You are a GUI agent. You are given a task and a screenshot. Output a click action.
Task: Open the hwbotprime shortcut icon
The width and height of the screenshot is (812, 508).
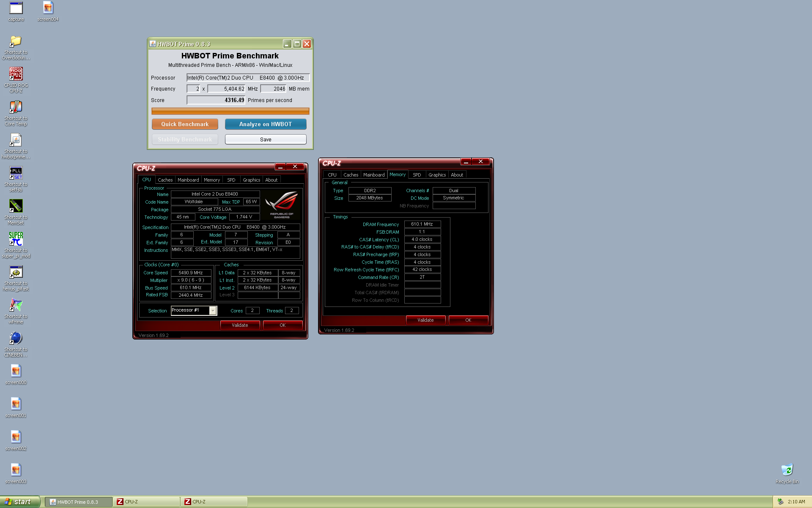tap(16, 146)
